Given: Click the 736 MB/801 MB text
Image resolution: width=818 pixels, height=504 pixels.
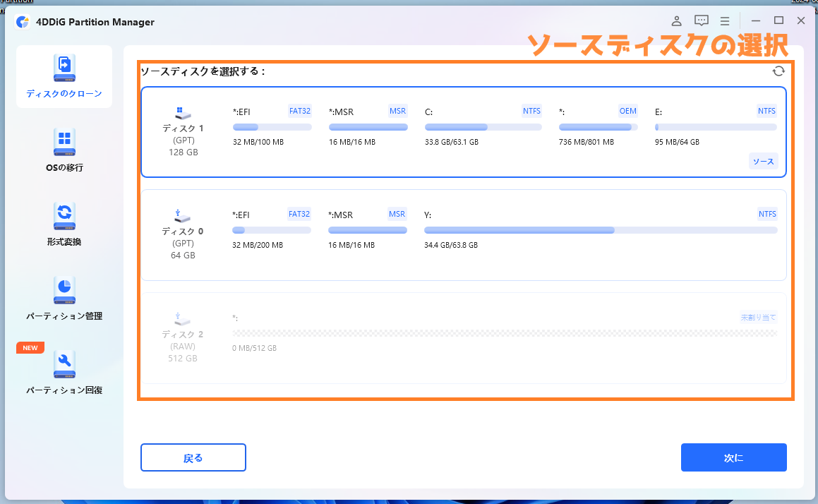Looking at the screenshot, I should click(x=587, y=142).
